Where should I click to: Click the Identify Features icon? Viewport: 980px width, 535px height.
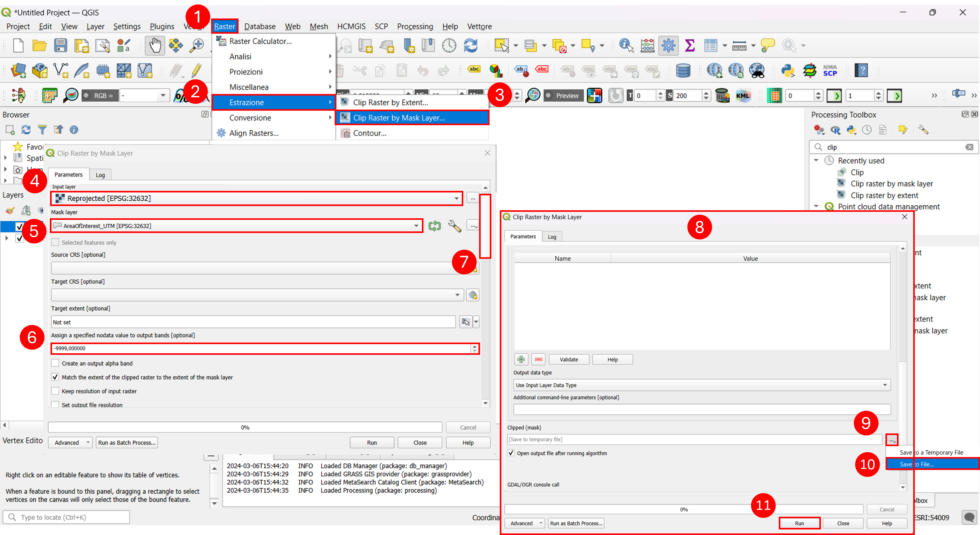[626, 46]
